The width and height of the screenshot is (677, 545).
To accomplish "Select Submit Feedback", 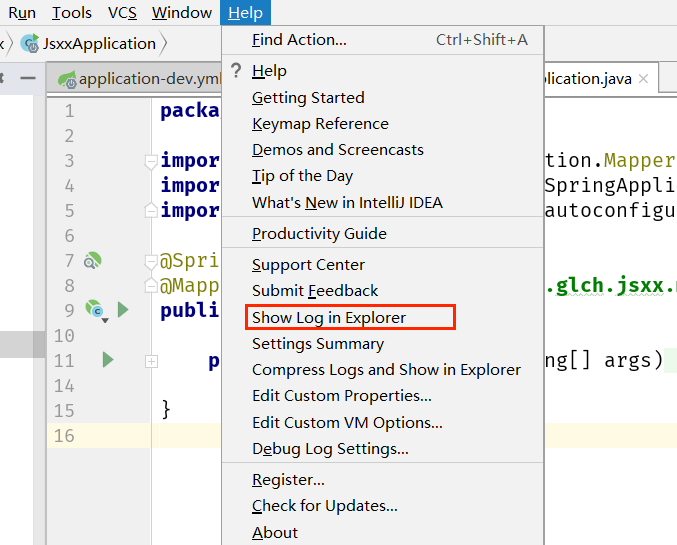I will pyautogui.click(x=383, y=291).
